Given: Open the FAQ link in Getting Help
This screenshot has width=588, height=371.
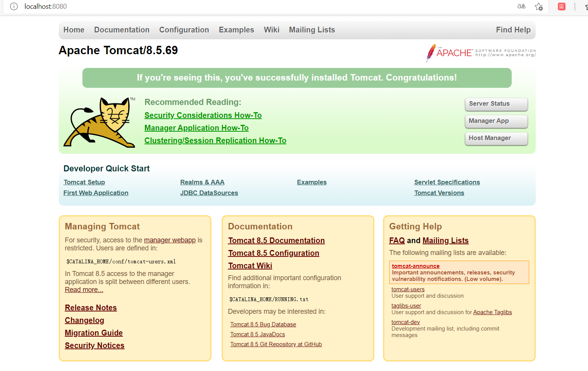Looking at the screenshot, I should [397, 240].
